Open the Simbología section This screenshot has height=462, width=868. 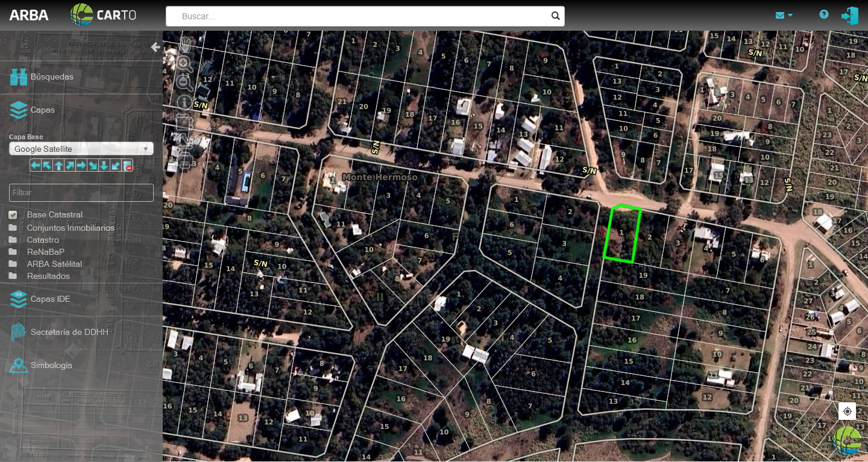[51, 365]
